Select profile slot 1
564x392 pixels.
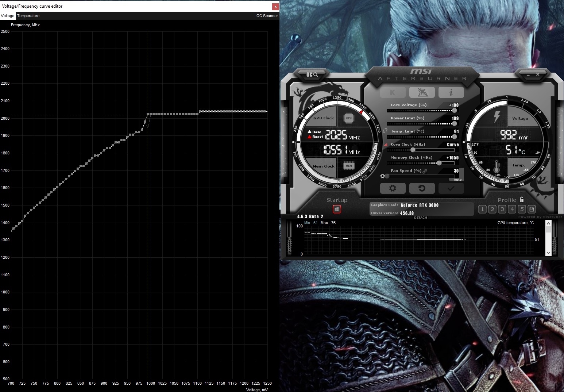pyautogui.click(x=482, y=209)
